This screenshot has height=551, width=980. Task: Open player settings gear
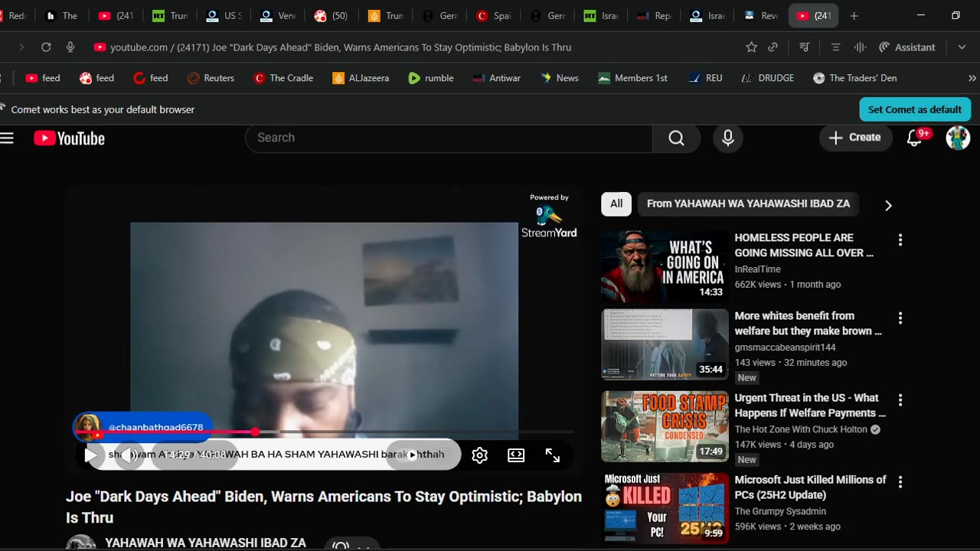coord(480,455)
